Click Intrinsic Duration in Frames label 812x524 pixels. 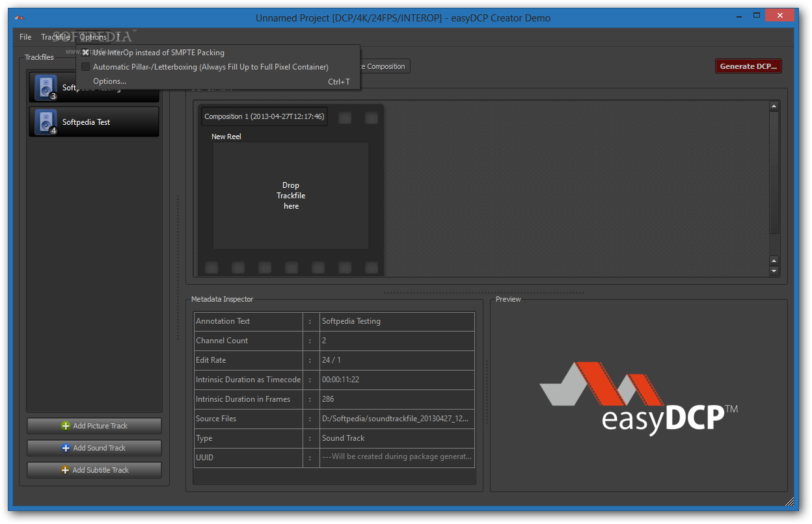pos(243,399)
